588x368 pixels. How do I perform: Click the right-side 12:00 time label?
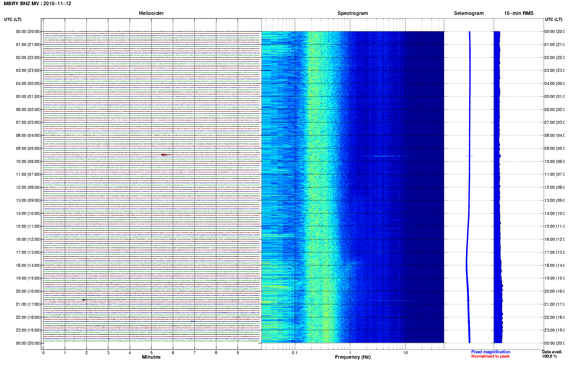point(555,187)
